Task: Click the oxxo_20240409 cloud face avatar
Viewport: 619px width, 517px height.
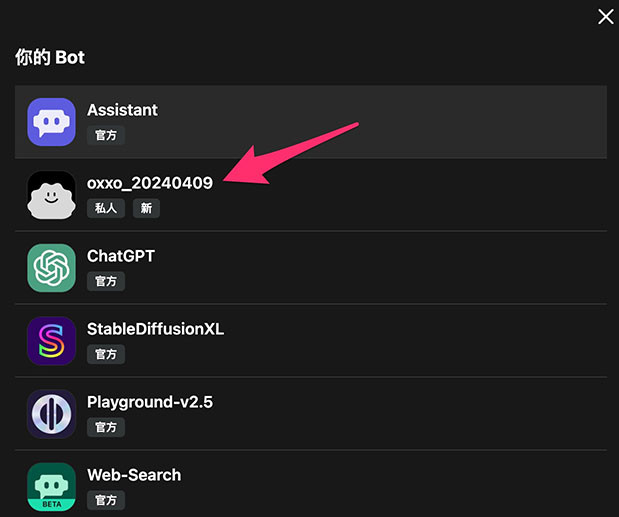Action: (x=51, y=195)
